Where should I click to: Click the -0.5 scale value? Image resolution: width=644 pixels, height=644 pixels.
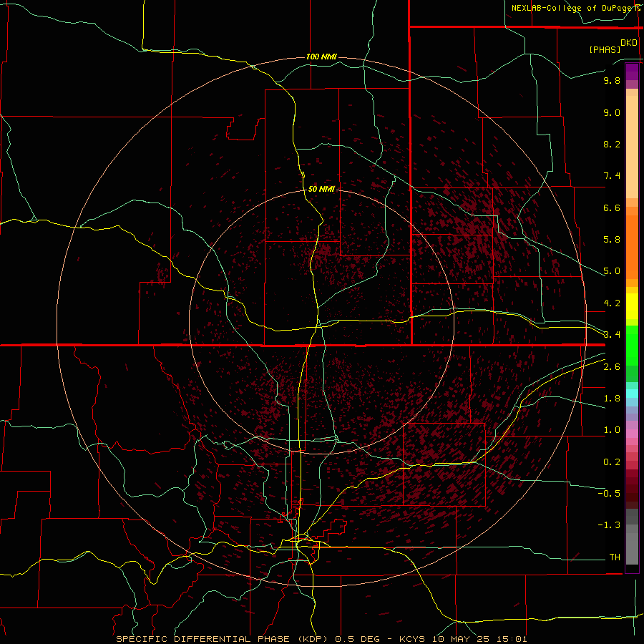pos(609,494)
